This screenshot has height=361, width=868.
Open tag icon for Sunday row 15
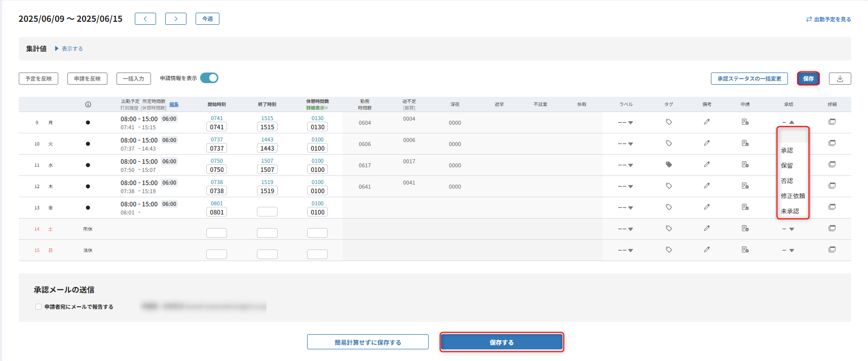click(x=669, y=249)
